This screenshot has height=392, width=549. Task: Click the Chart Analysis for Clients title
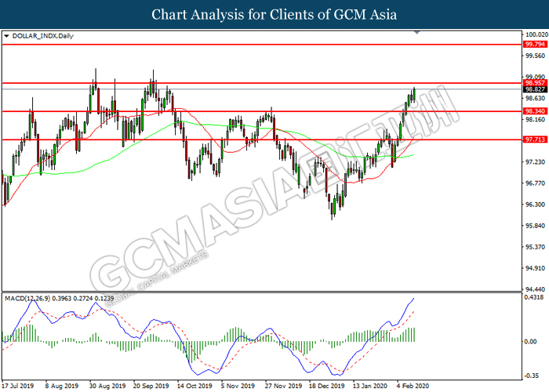tap(274, 15)
